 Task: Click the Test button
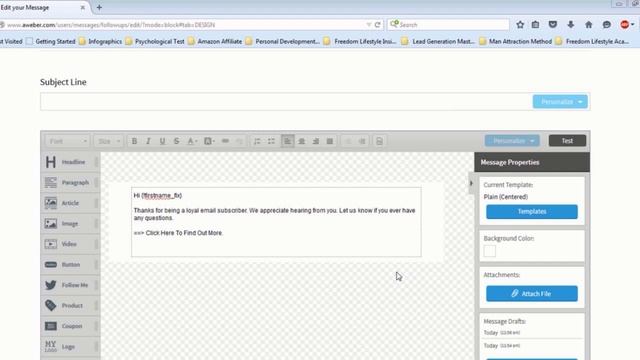coord(567,141)
